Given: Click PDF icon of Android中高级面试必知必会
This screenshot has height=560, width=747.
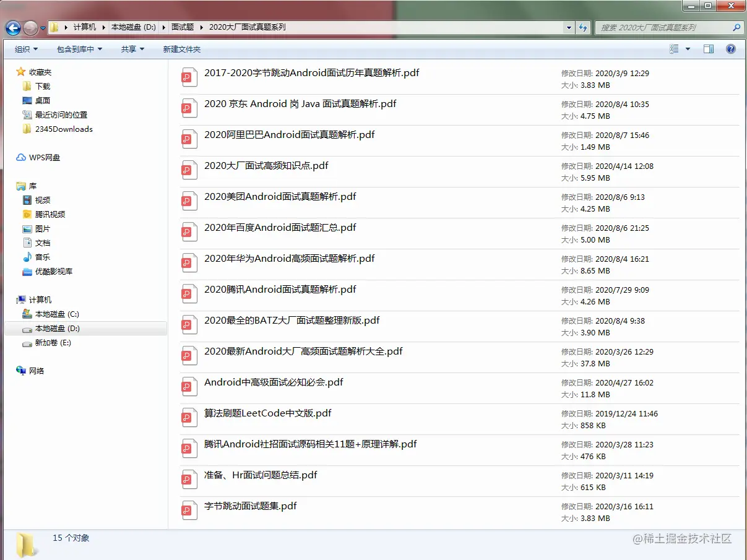Looking at the screenshot, I should (189, 387).
